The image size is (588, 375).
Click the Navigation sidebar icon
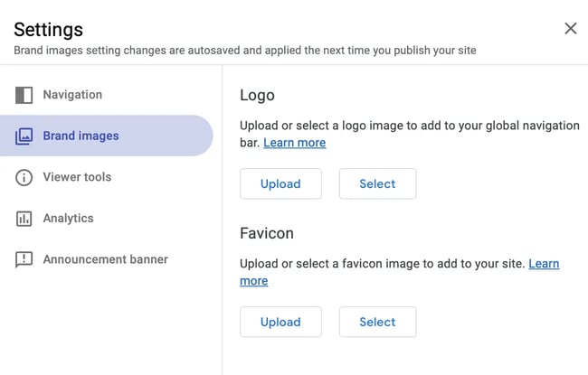[24, 95]
